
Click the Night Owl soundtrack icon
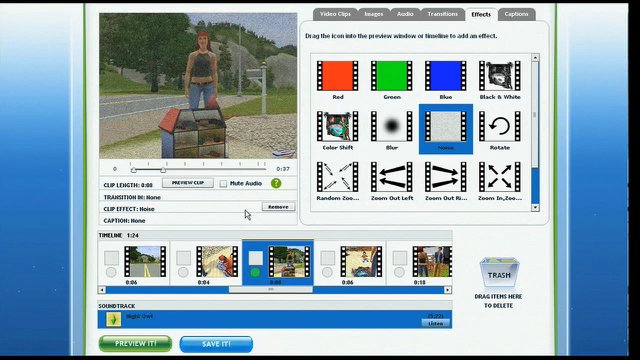tap(113, 319)
